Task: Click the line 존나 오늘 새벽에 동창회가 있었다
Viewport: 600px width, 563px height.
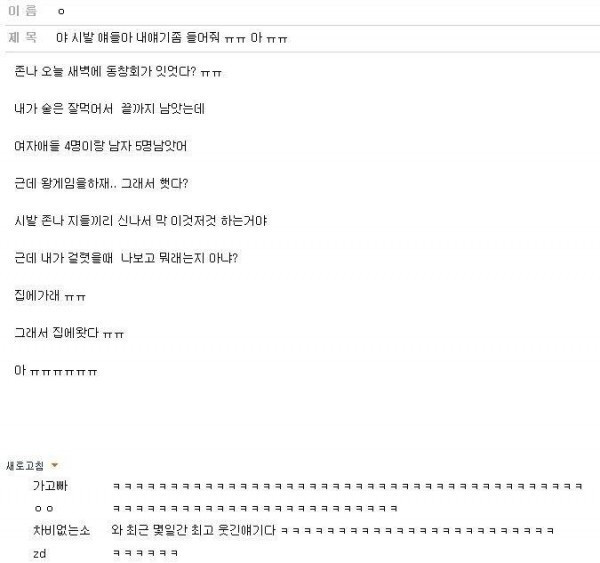Action: (118, 71)
